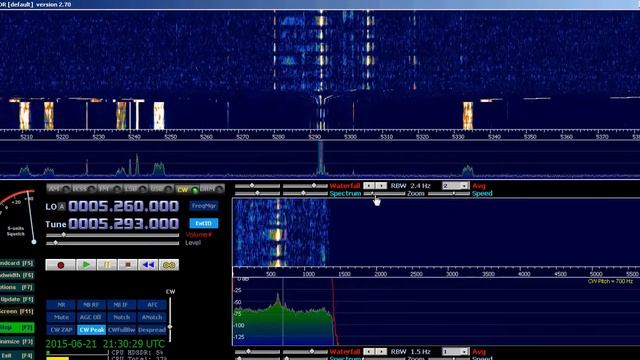Click the UTC date and time readout
The width and height of the screenshot is (640, 360).
105,344
